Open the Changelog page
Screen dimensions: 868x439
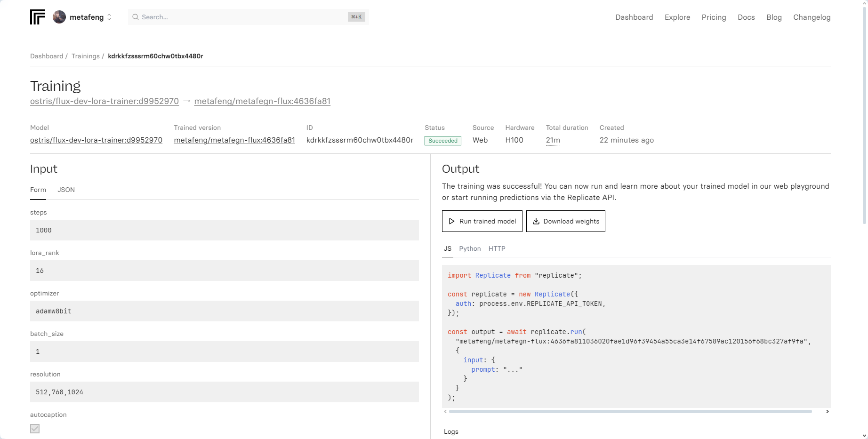[812, 17]
